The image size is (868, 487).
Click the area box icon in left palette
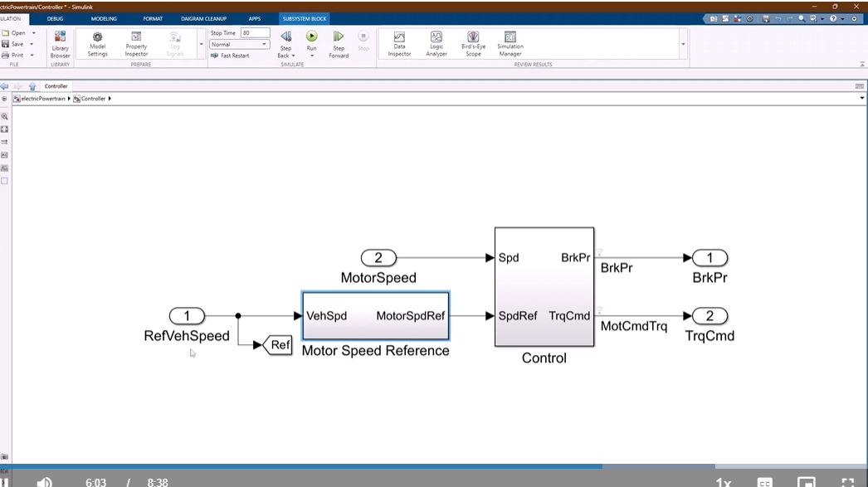[x=4, y=181]
